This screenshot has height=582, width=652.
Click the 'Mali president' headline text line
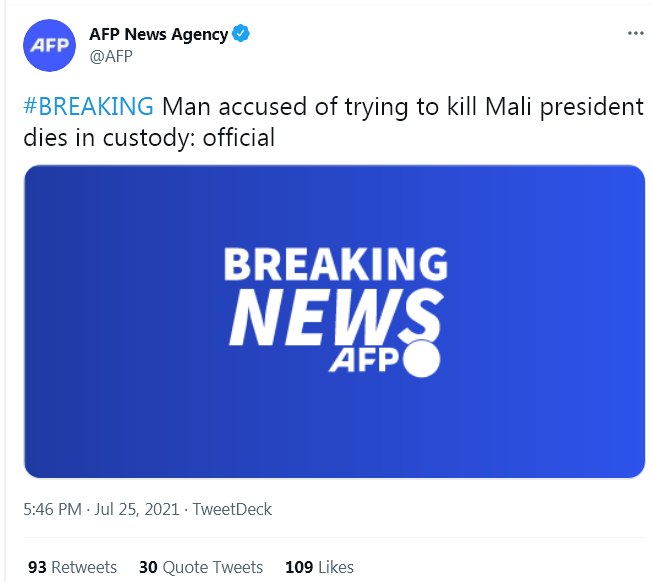(333, 107)
